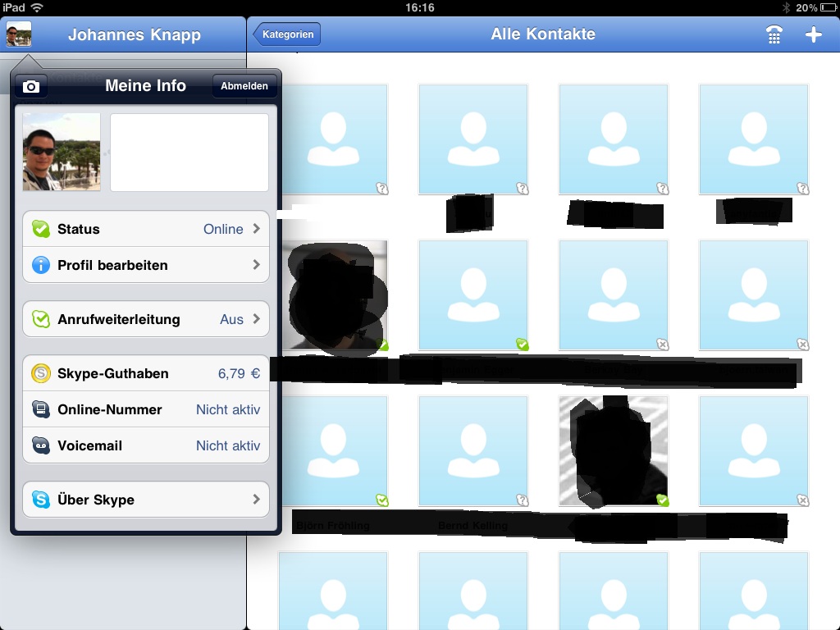Tap the Meine Info heading
840x630 pixels.
(x=146, y=85)
